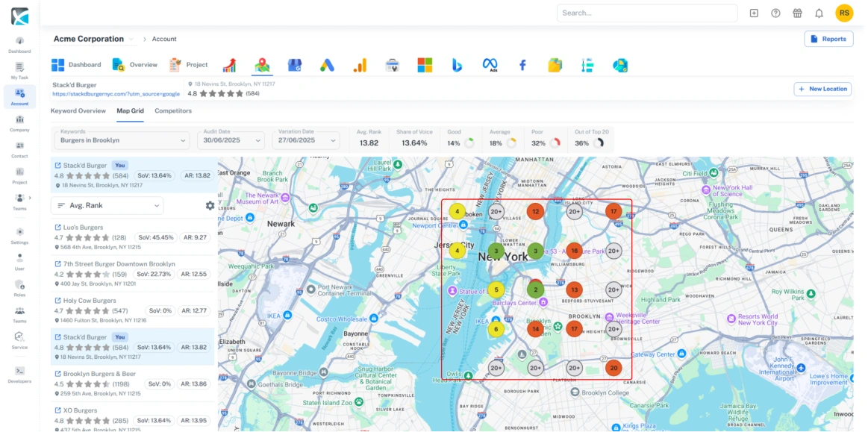Open User in the sidebar
This screenshot has height=432, width=868.
point(19,262)
